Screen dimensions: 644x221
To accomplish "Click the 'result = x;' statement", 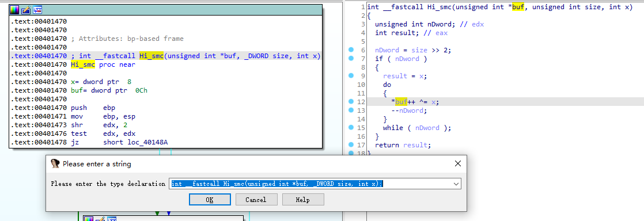I will pyautogui.click(x=405, y=76).
